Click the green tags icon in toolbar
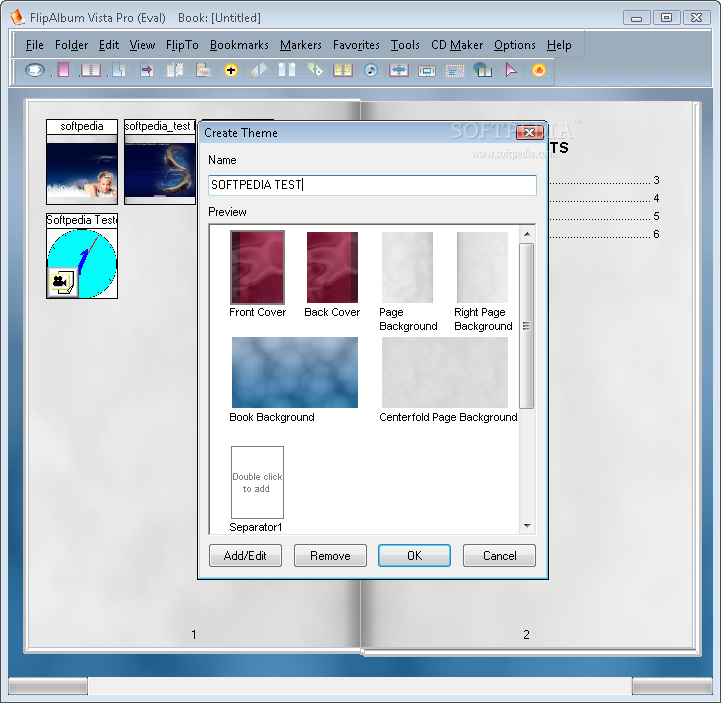 point(315,70)
